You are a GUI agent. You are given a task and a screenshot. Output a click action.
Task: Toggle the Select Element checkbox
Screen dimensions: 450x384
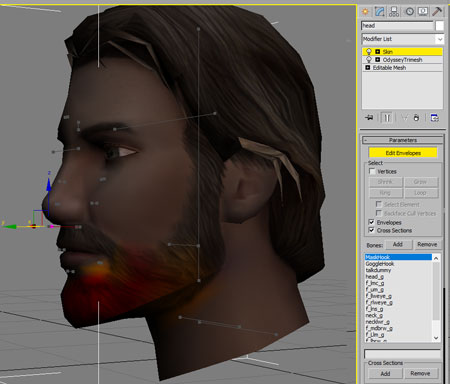pos(378,204)
